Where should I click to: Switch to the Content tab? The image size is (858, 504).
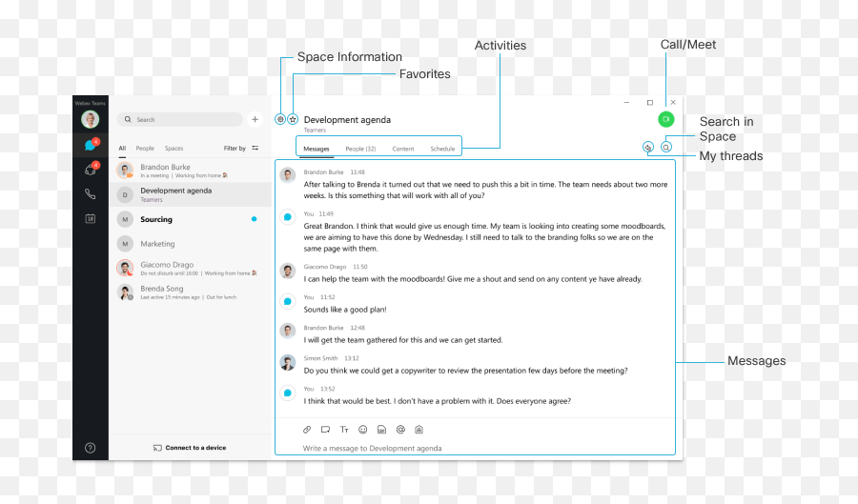point(403,149)
